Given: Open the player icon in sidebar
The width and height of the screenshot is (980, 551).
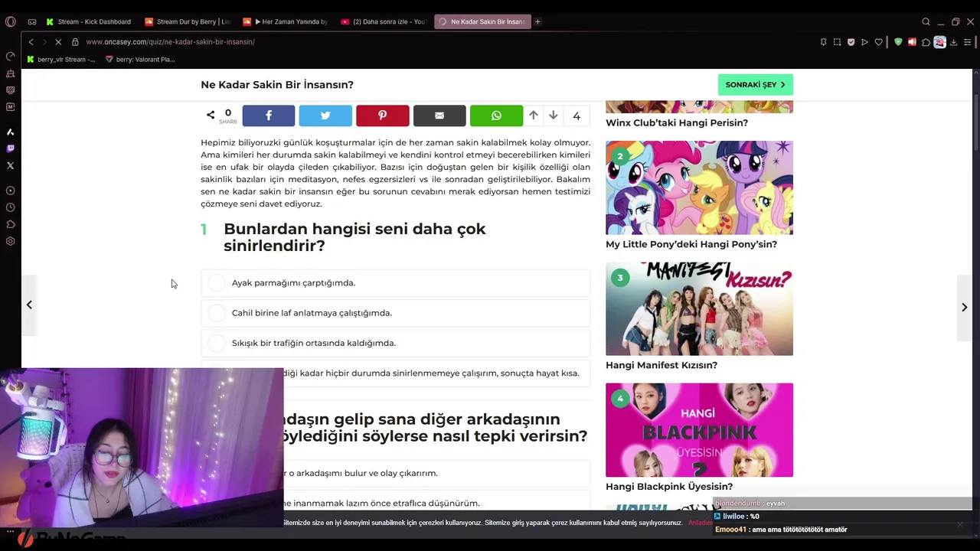Looking at the screenshot, I should point(10,191).
